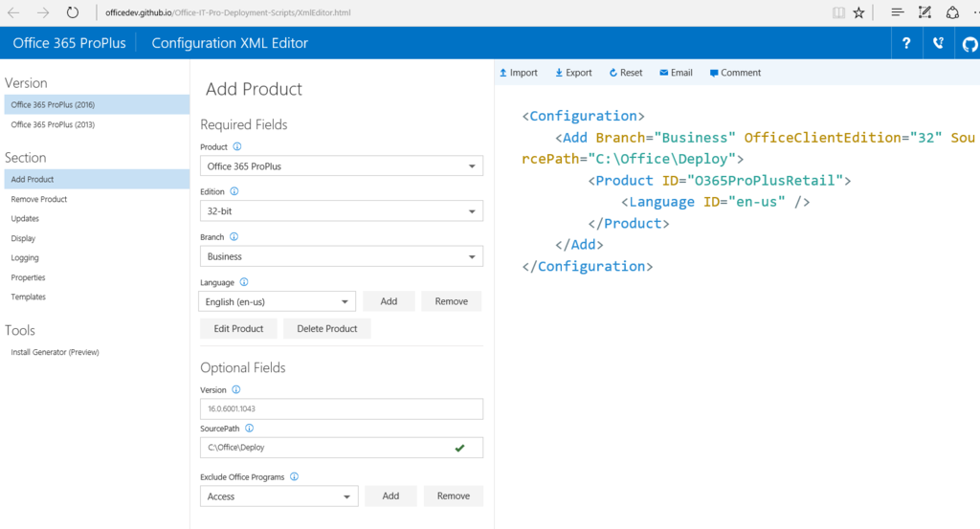Refresh the page with browser reload icon
980x529 pixels.
click(73, 12)
